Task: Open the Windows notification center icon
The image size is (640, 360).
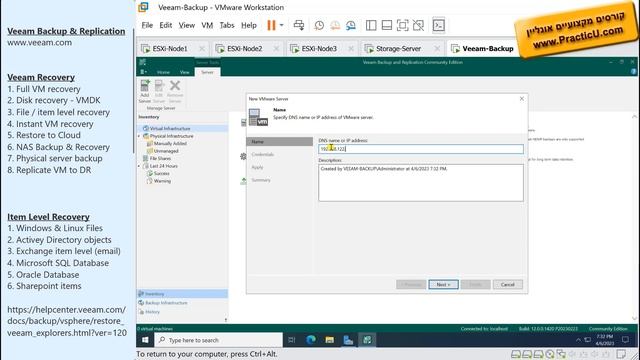Action: pyautogui.click(x=625, y=340)
